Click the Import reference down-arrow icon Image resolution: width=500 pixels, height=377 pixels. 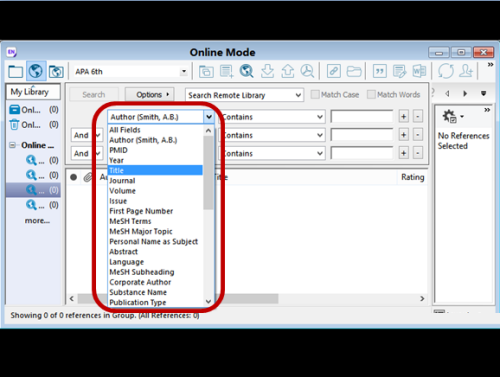267,71
